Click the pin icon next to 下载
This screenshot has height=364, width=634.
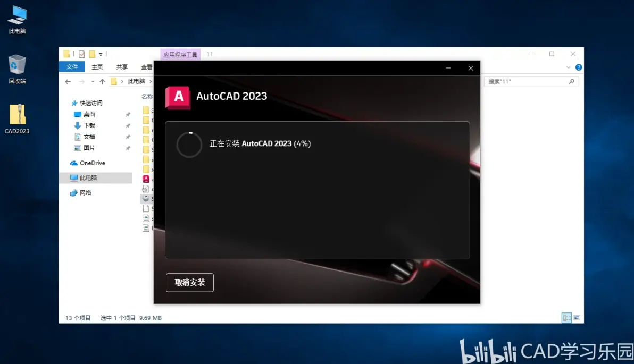point(128,126)
